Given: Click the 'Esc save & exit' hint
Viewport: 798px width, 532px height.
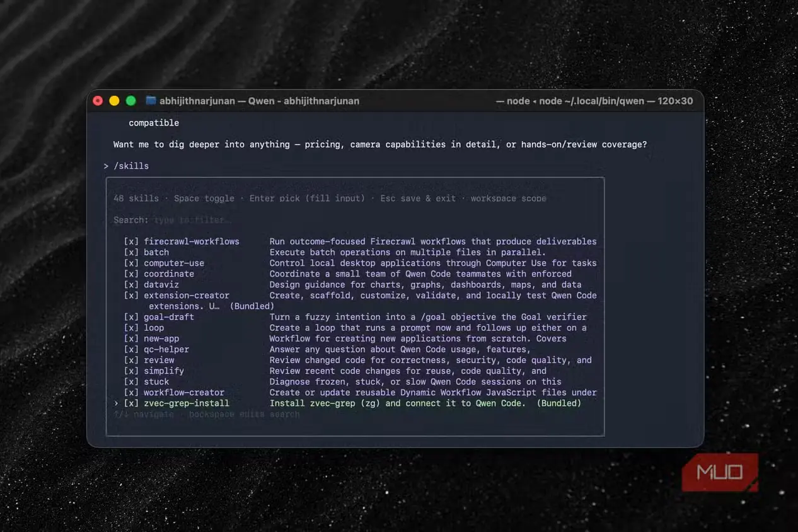Looking at the screenshot, I should click(x=418, y=198).
